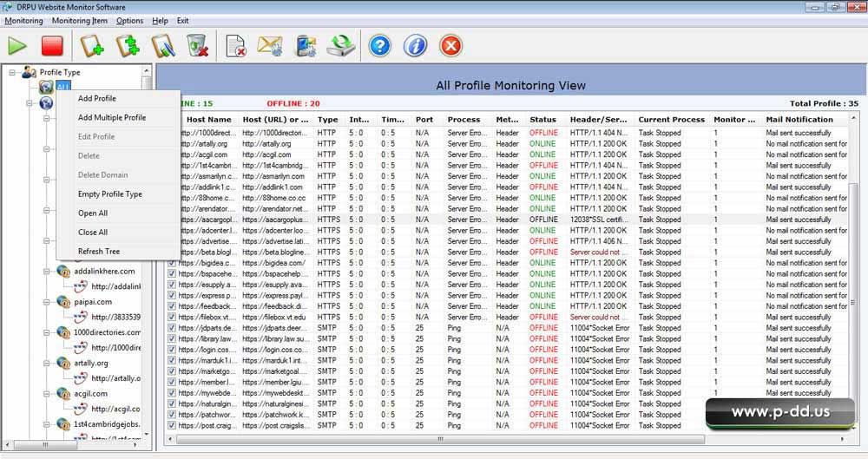Select Refresh Tree in the context menu
Viewport: 868px width, 459px height.
pyautogui.click(x=99, y=252)
